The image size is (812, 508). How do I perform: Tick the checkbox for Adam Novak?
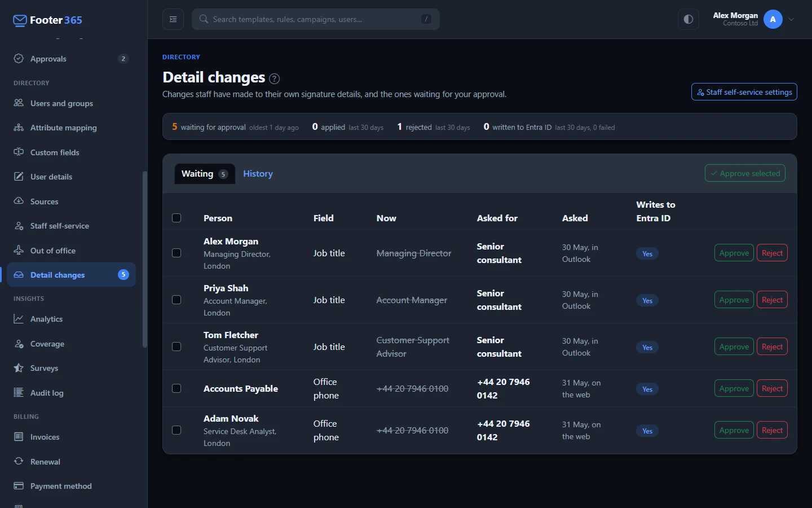tap(176, 430)
